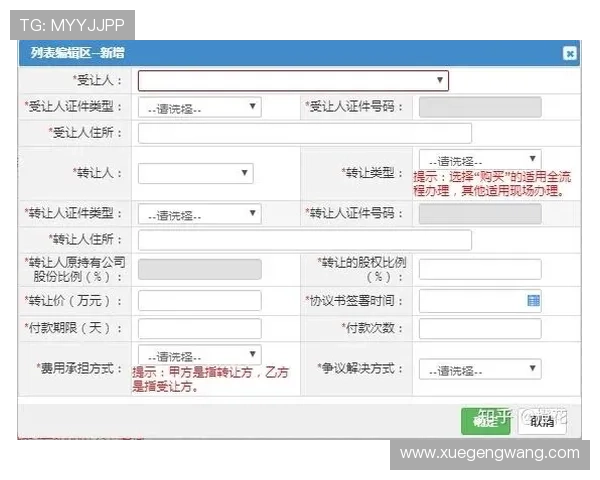Click the *转让类型 label

(x=372, y=173)
